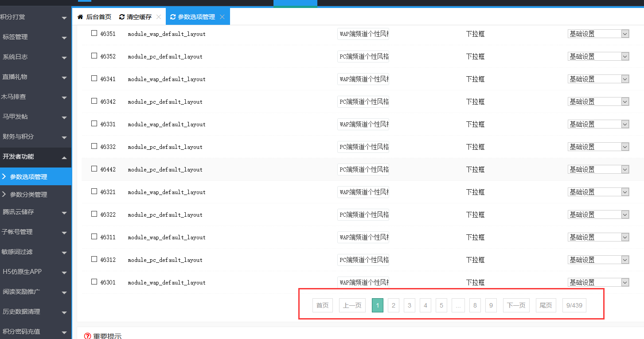The image size is (644, 339).
Task: Open the 基础设置 dropdown for row 46352
Action: 598,56
